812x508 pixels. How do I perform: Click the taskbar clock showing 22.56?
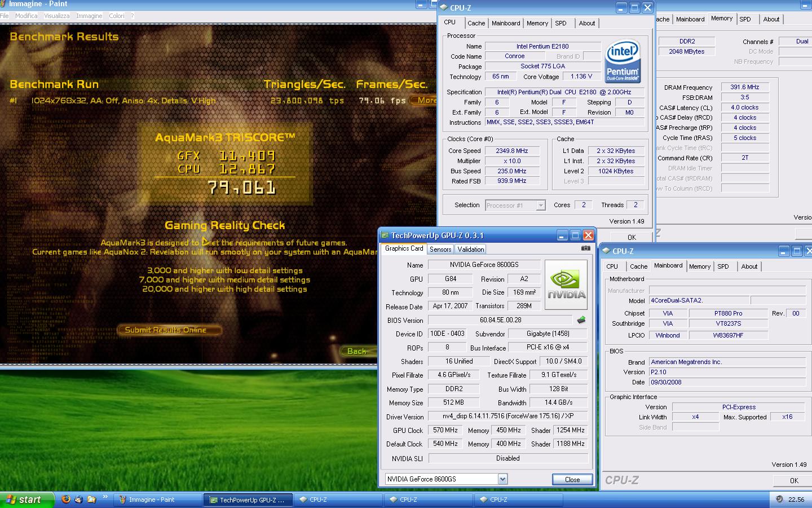[x=796, y=500]
